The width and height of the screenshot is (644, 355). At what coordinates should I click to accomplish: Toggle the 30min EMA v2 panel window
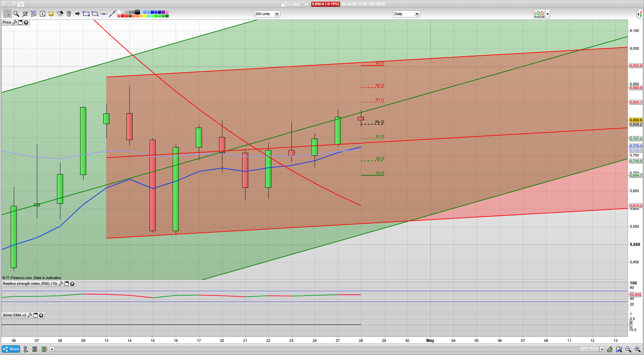[x=35, y=315]
